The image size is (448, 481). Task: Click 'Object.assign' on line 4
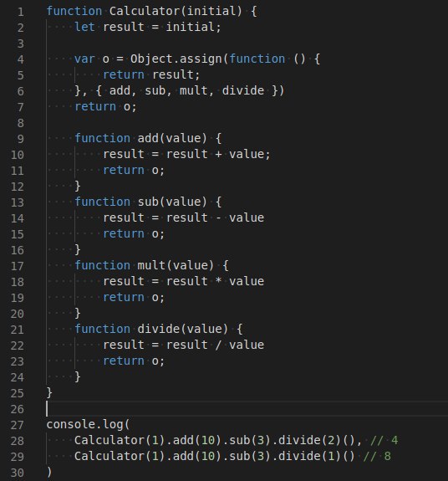tap(176, 59)
